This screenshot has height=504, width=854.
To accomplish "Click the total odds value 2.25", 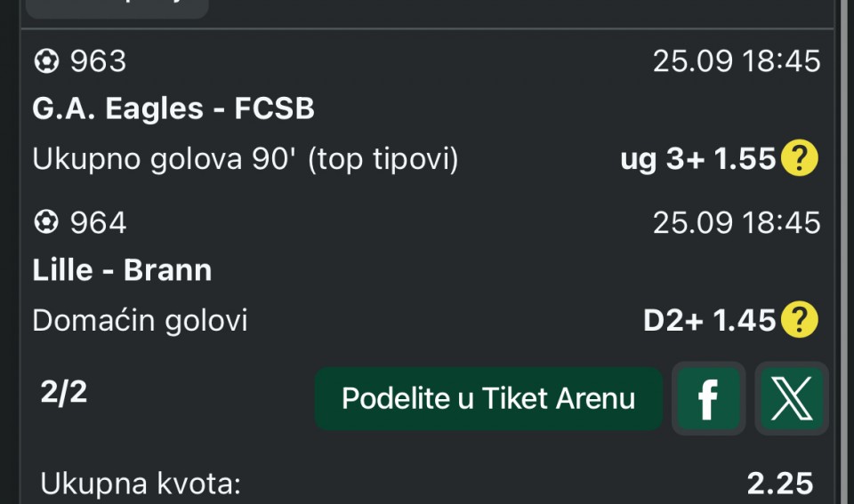I will [780, 484].
